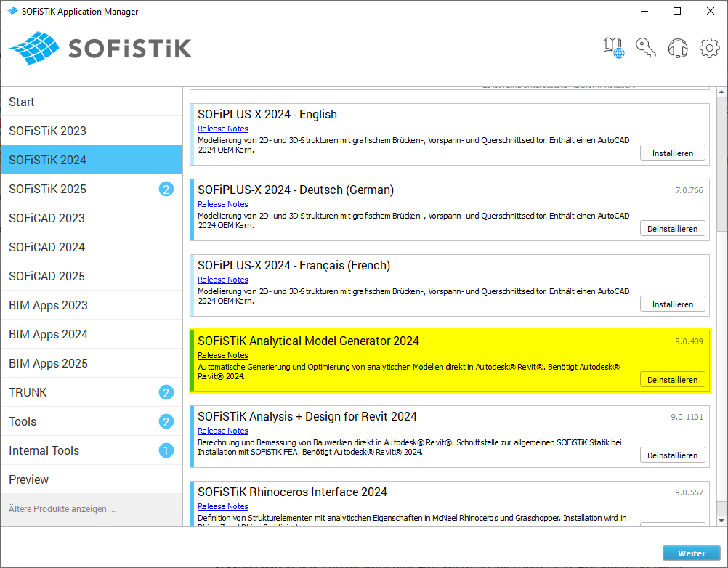Click the update badge beside Tools
Screen dimensions: 728x568
[166, 421]
